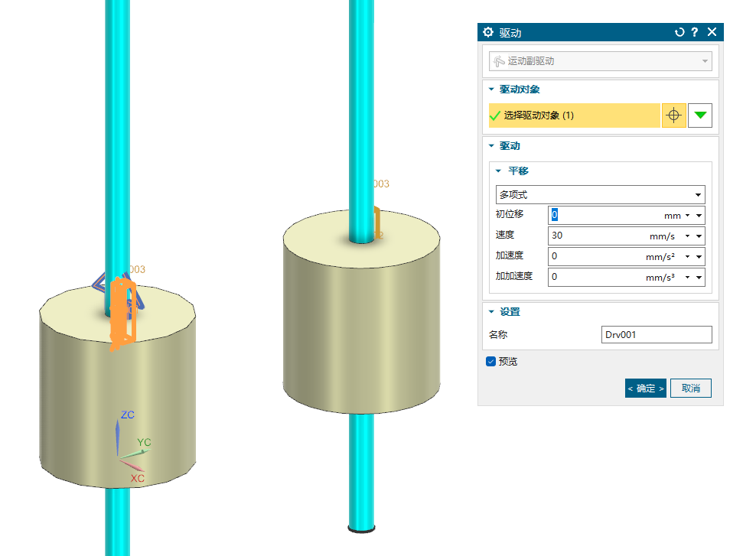Click the green triangle object filter icon

(x=700, y=115)
